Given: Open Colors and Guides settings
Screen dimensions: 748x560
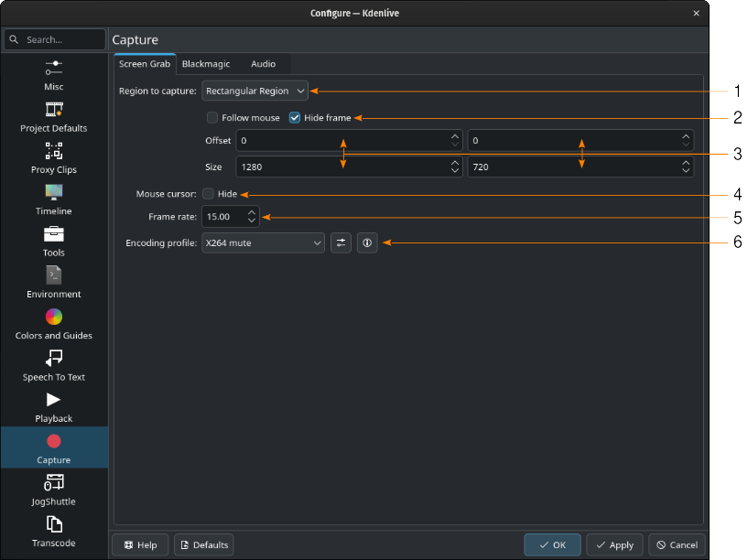Looking at the screenshot, I should tap(54, 324).
